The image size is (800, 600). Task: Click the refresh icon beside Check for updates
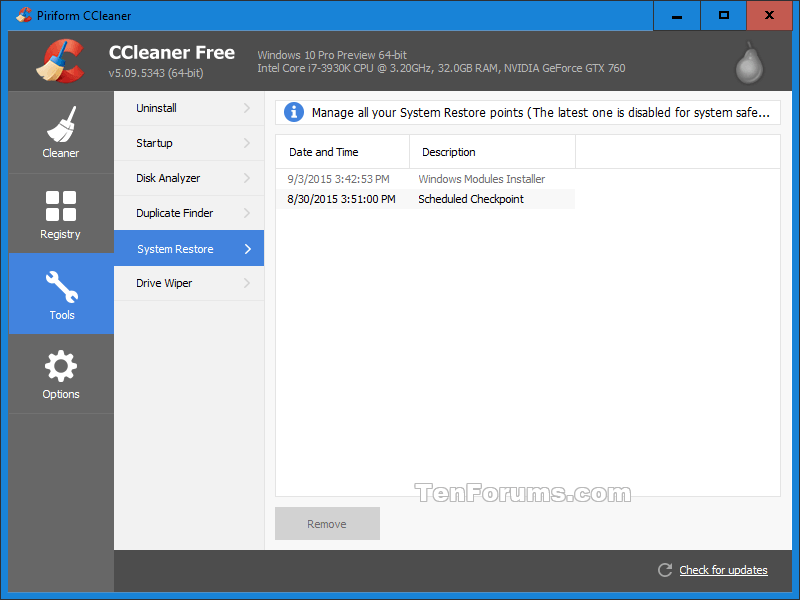(665, 570)
